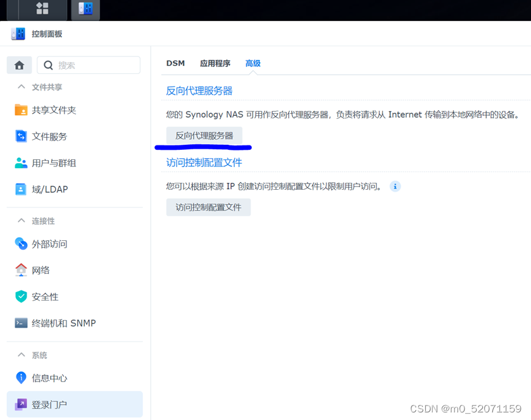The image size is (531, 420).
Task: Click the Synology NAS reverse proxy description
Action: click(x=342, y=114)
